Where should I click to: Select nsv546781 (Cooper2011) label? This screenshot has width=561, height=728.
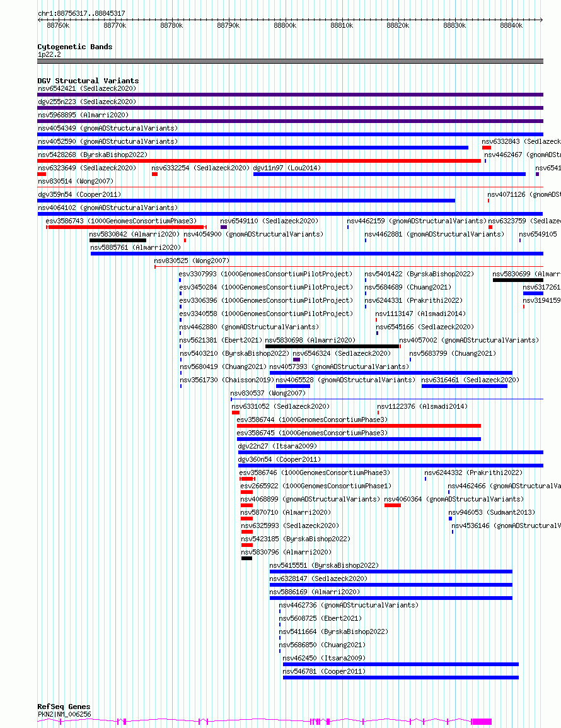[x=324, y=671]
